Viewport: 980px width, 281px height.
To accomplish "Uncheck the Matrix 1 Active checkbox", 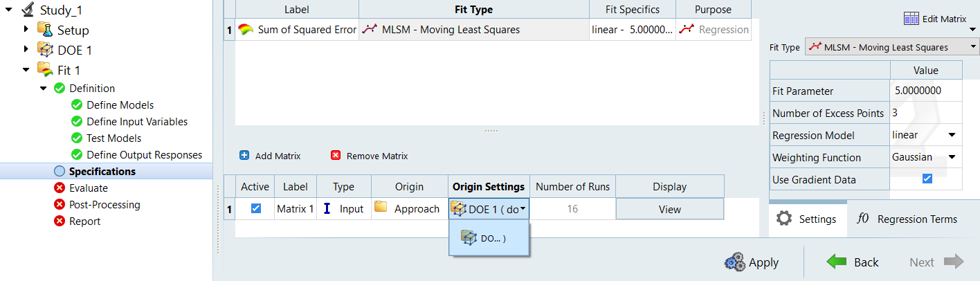I will pos(256,208).
